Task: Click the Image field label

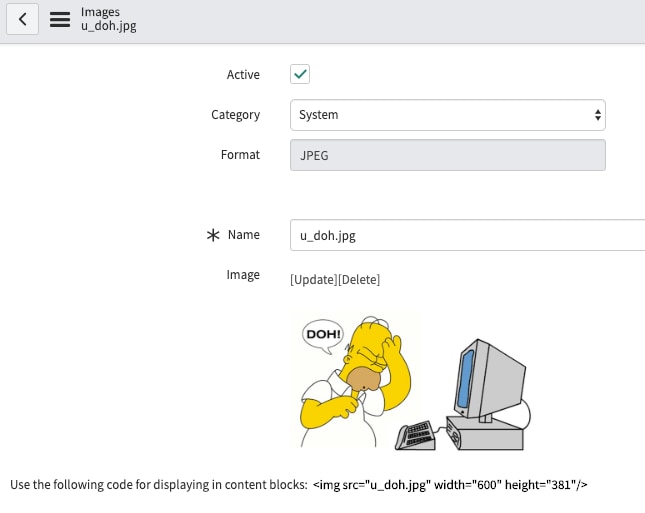Action: point(243,275)
